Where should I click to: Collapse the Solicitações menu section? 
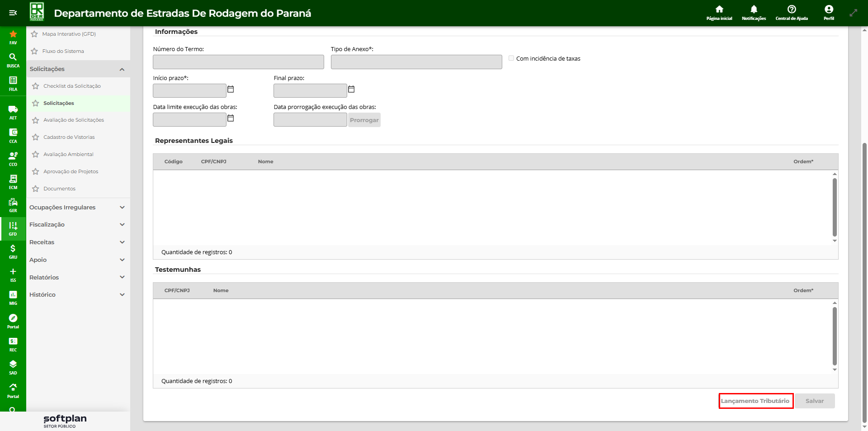(x=122, y=69)
